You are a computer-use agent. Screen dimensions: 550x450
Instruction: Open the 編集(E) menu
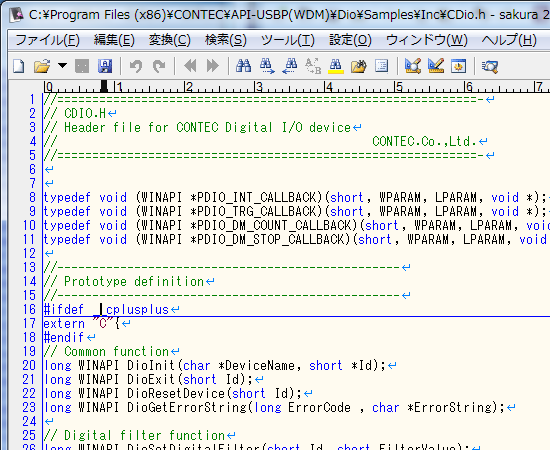point(114,40)
